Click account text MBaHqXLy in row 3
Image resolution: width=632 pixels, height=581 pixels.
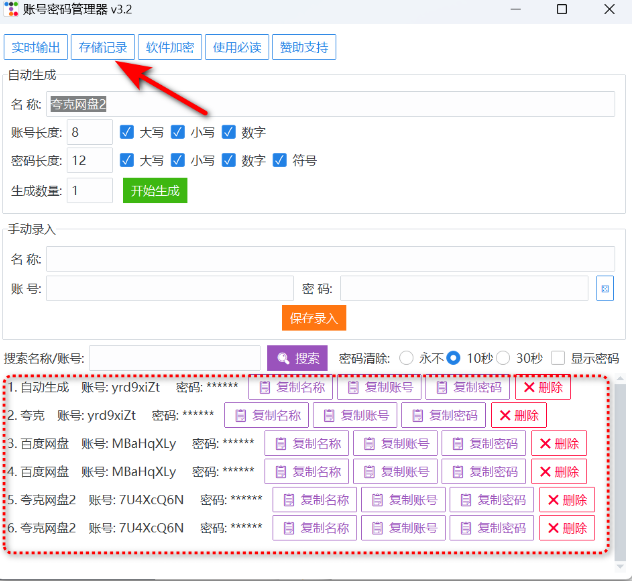pos(144,444)
